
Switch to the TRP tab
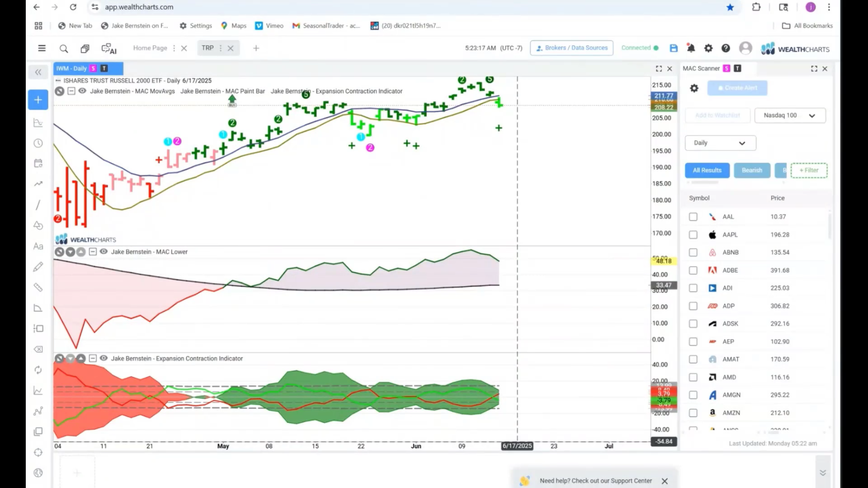[208, 48]
